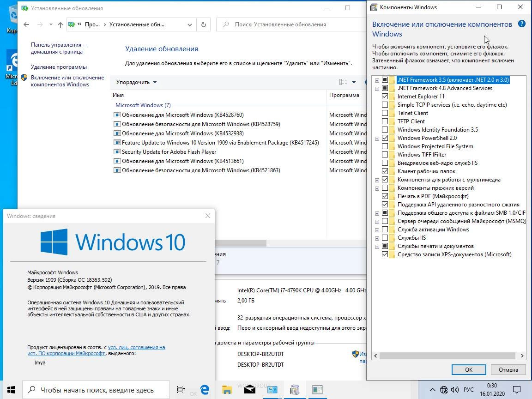The height and width of the screenshot is (399, 532).
Task: Open the Упорядочить dropdown menu
Action: [136, 82]
